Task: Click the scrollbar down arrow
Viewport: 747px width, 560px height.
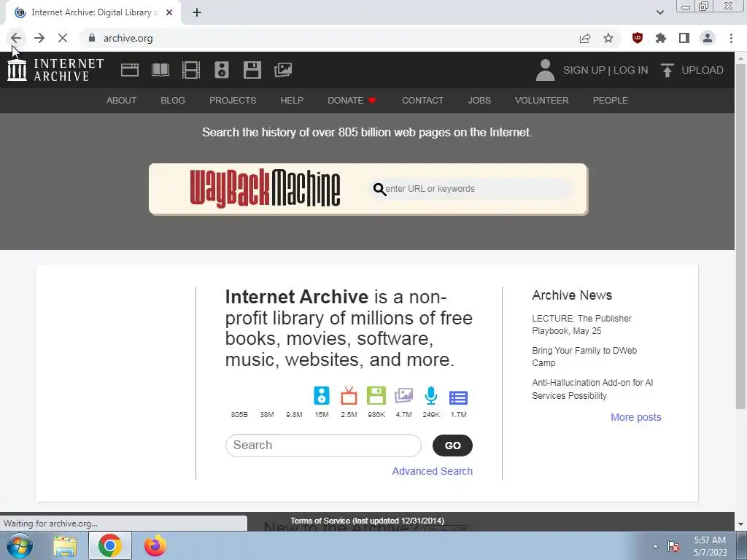Action: 740,524
